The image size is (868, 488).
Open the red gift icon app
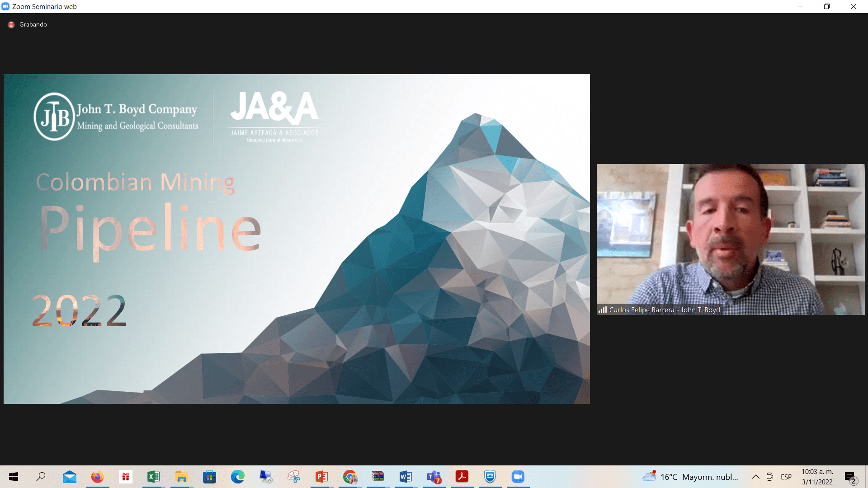click(125, 477)
